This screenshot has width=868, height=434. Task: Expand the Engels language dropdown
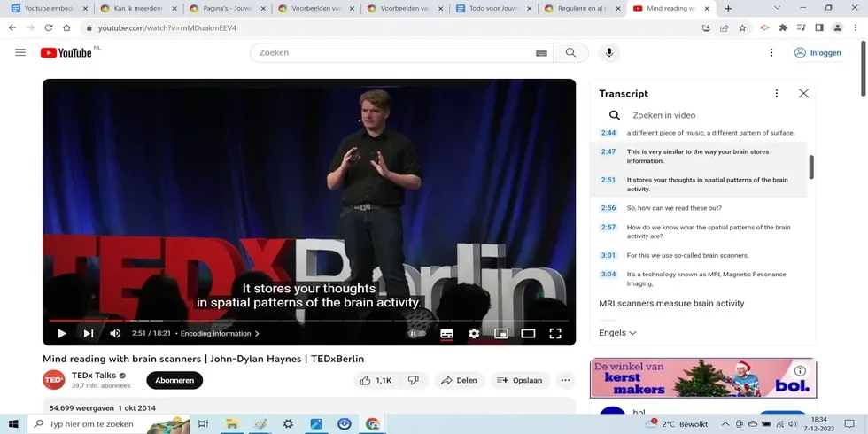tap(617, 333)
